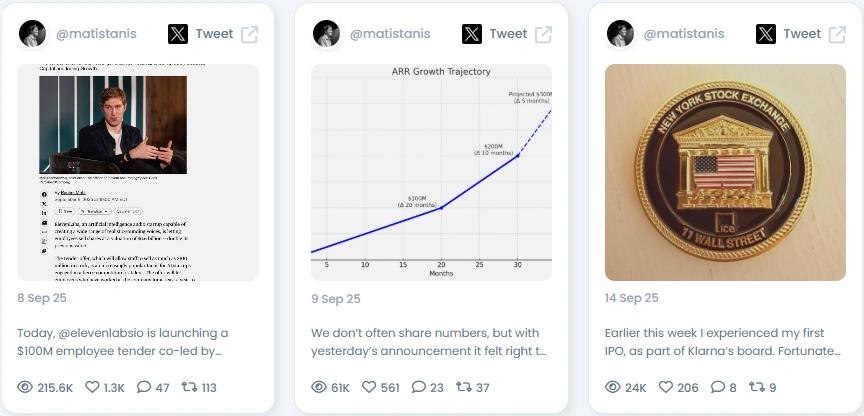Click the retweet icon showing 37 retweets
Viewport: 864px width, 416px height.
tap(464, 387)
